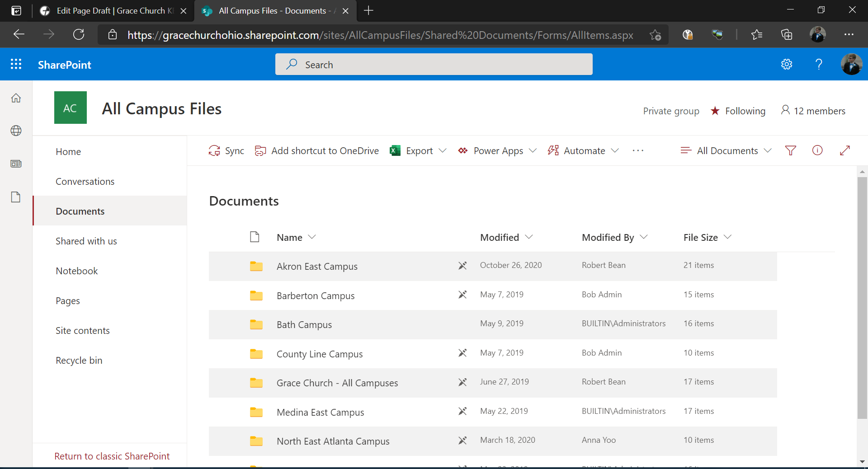The width and height of the screenshot is (868, 469).
Task: Expand the Automate dropdown
Action: point(615,150)
